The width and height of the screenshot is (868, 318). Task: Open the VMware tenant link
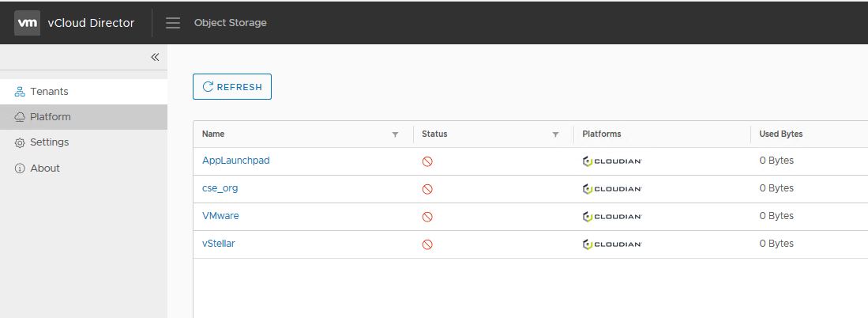tap(220, 216)
